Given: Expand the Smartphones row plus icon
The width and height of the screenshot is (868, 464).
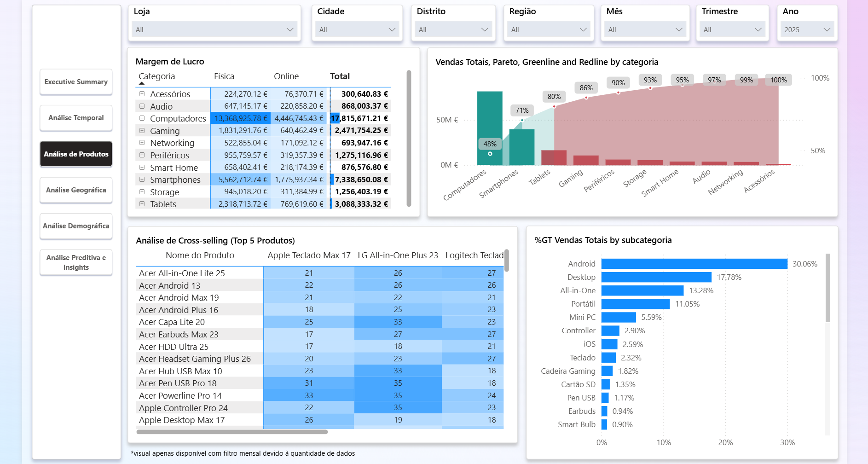Looking at the screenshot, I should pyautogui.click(x=142, y=180).
